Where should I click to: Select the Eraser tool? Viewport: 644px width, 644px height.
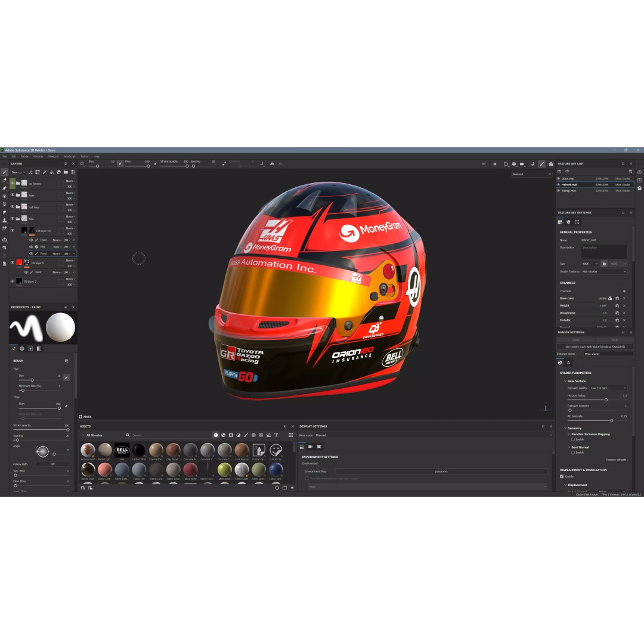(x=4, y=180)
